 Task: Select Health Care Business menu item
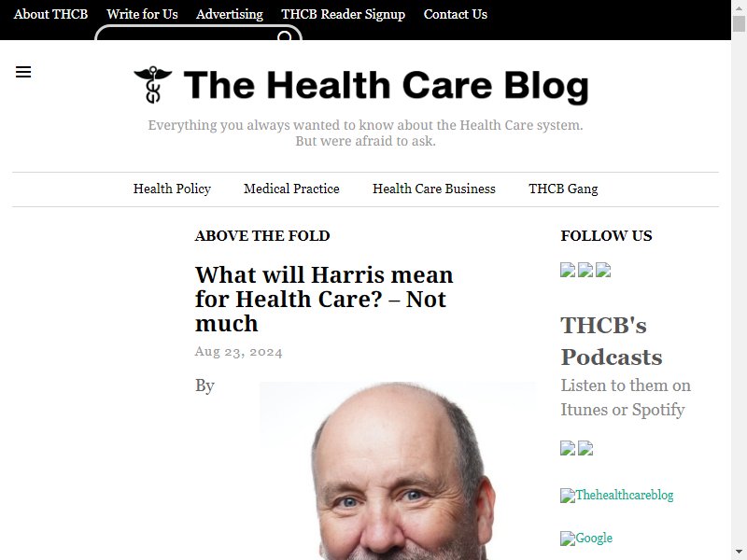click(434, 189)
